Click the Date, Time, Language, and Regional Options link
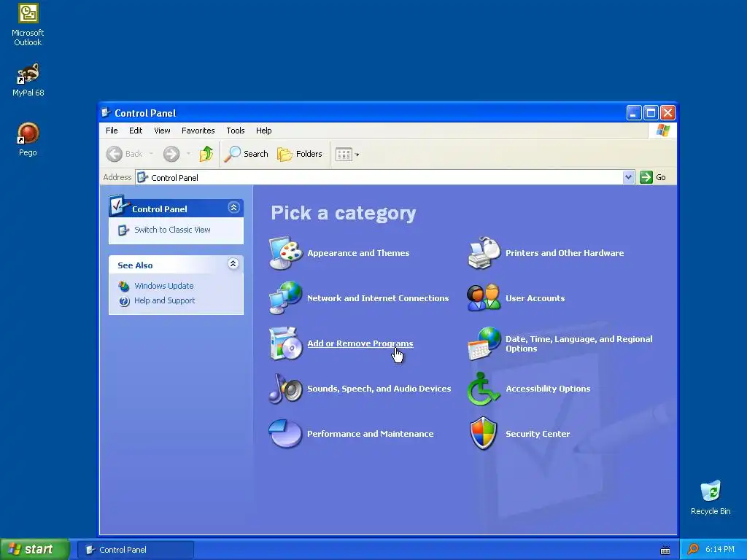Viewport: 747px width, 560px height. (578, 343)
